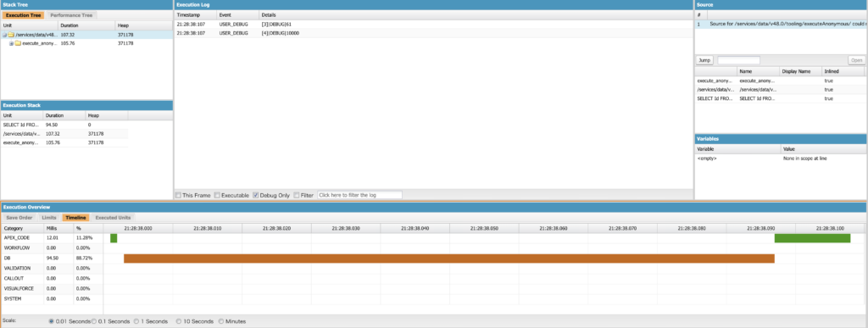The image size is (868, 328).
Task: Uncheck the Debug Only checkbox
Action: [x=256, y=195]
